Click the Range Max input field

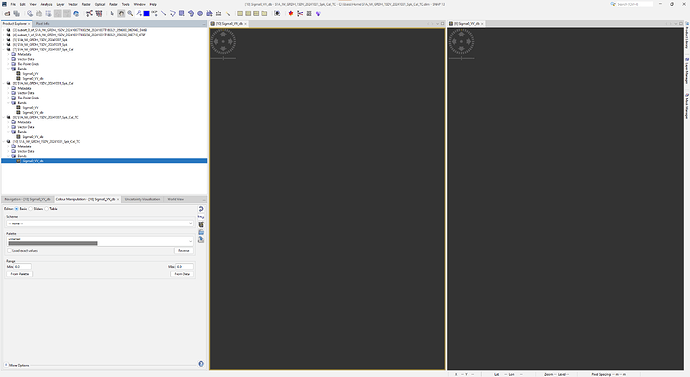184,267
